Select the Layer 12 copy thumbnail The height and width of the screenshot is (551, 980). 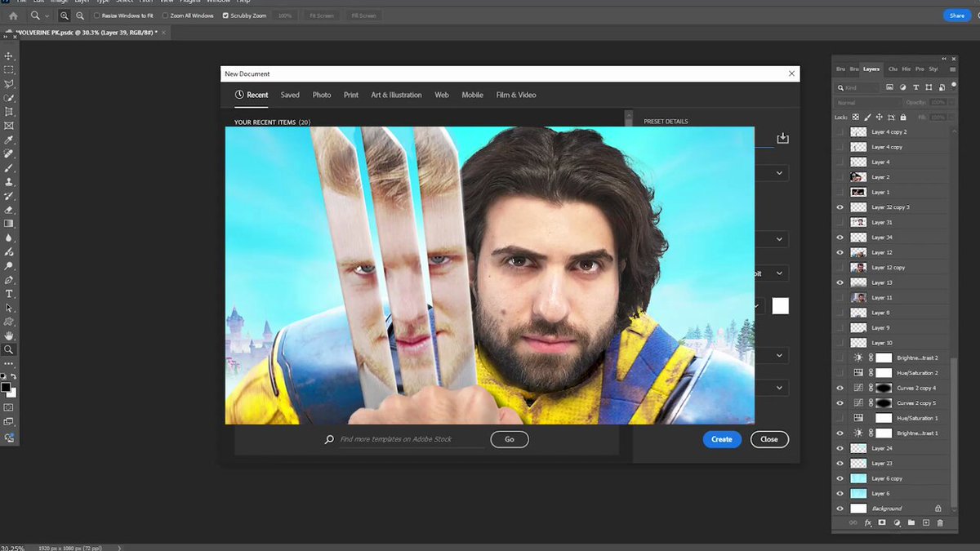pyautogui.click(x=858, y=268)
